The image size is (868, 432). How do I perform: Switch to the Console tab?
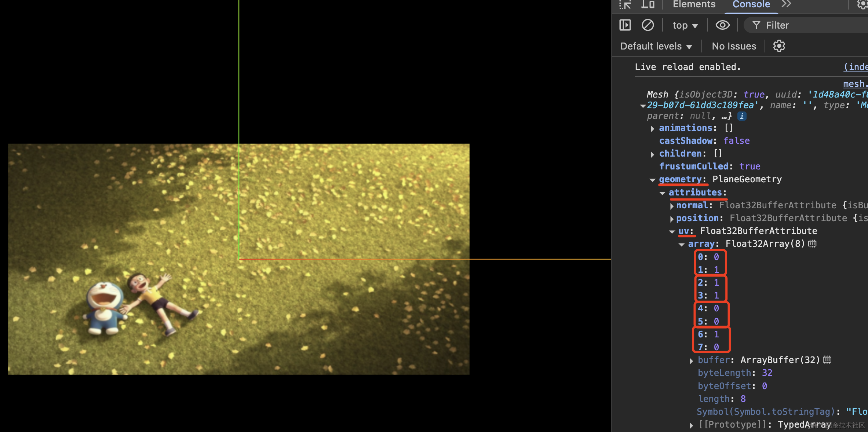751,4
